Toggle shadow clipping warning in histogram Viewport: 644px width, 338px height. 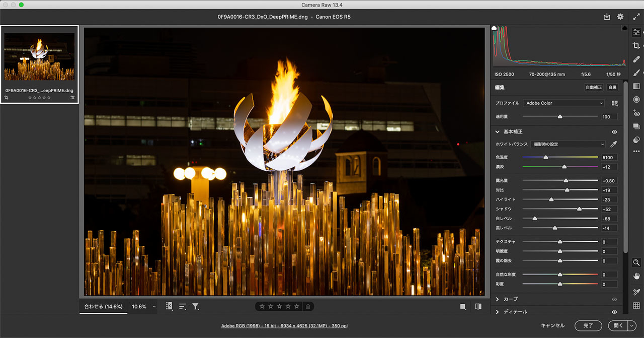[x=494, y=28]
